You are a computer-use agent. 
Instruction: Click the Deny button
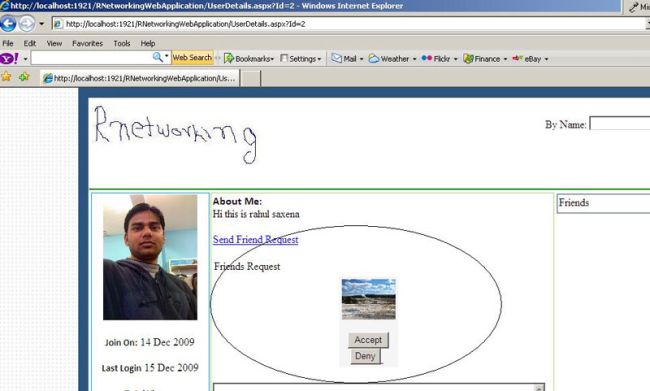[365, 356]
